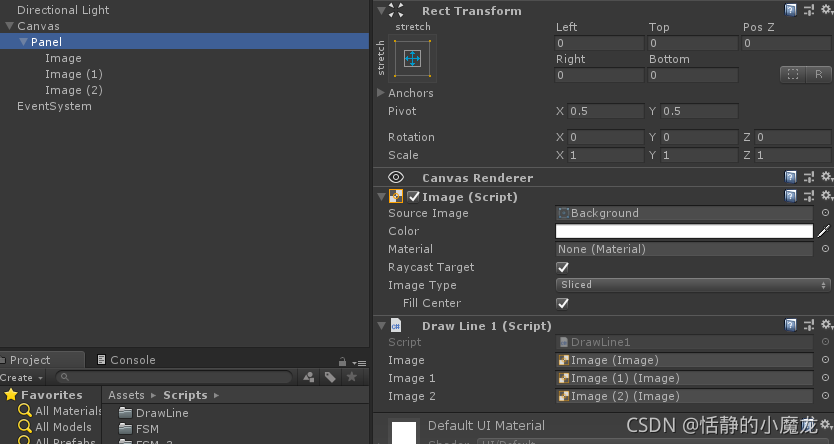
Task: Open Canvas Renderer help reference icon
Action: [x=790, y=177]
